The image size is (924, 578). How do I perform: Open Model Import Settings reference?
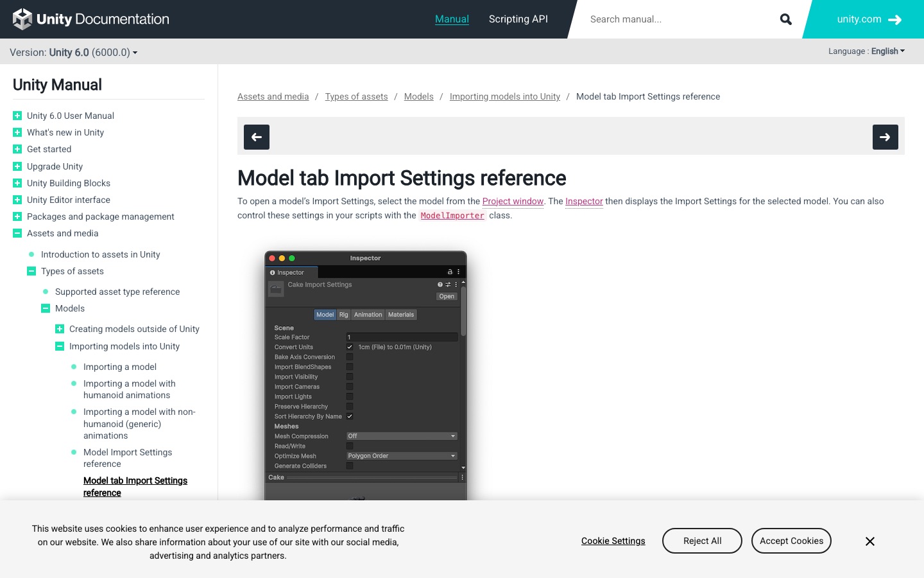[128, 458]
